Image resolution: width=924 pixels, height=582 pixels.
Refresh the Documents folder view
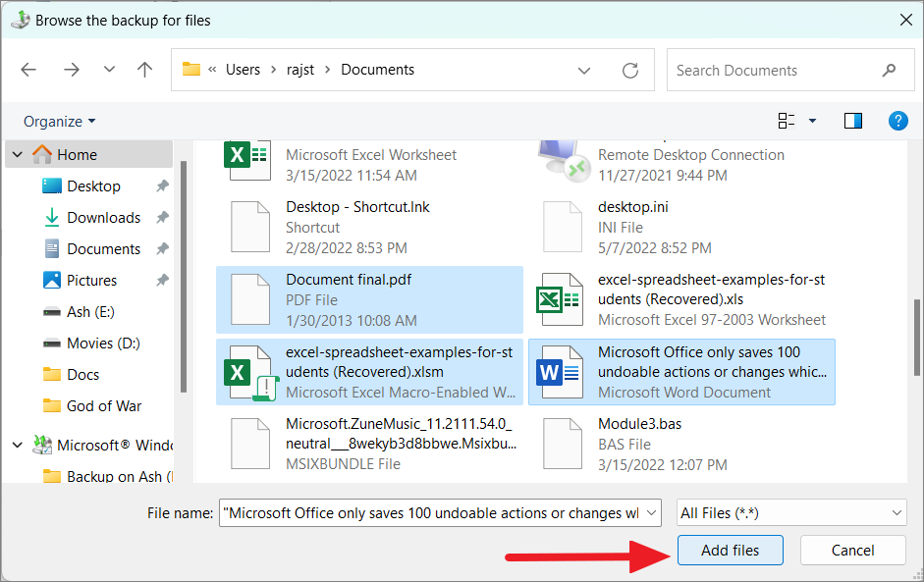point(630,71)
